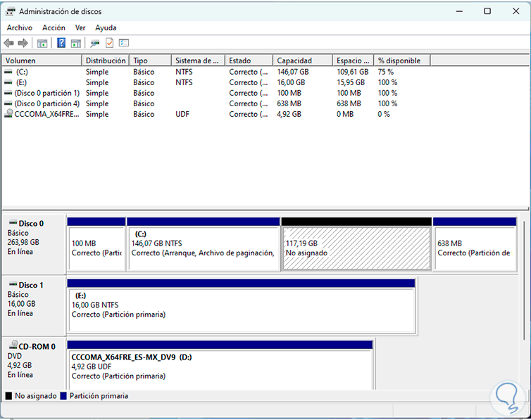Click the 75 % available cell
The width and height of the screenshot is (531, 420).
tap(386, 72)
